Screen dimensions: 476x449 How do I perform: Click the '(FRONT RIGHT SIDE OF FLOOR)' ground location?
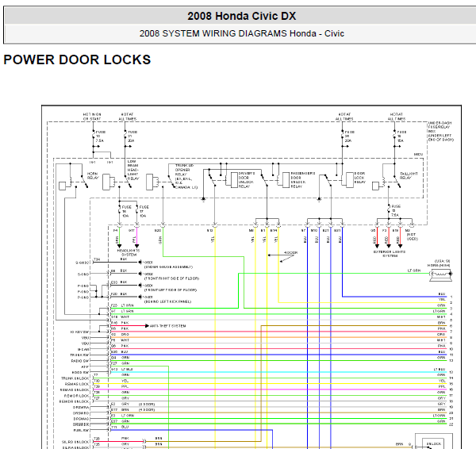click(x=171, y=278)
